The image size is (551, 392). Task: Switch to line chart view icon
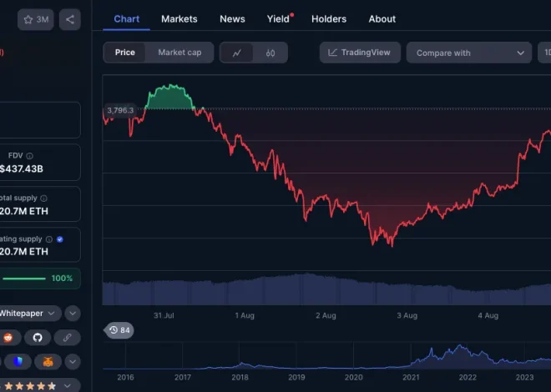point(236,53)
